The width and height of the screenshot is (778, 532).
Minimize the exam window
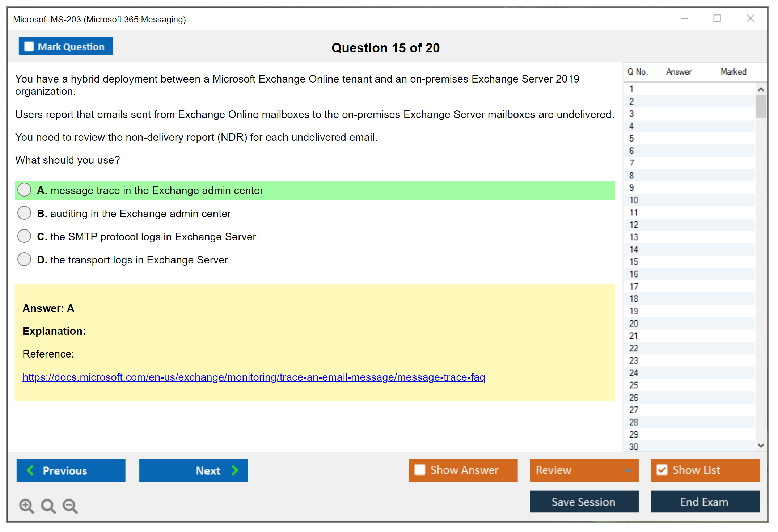click(x=684, y=18)
